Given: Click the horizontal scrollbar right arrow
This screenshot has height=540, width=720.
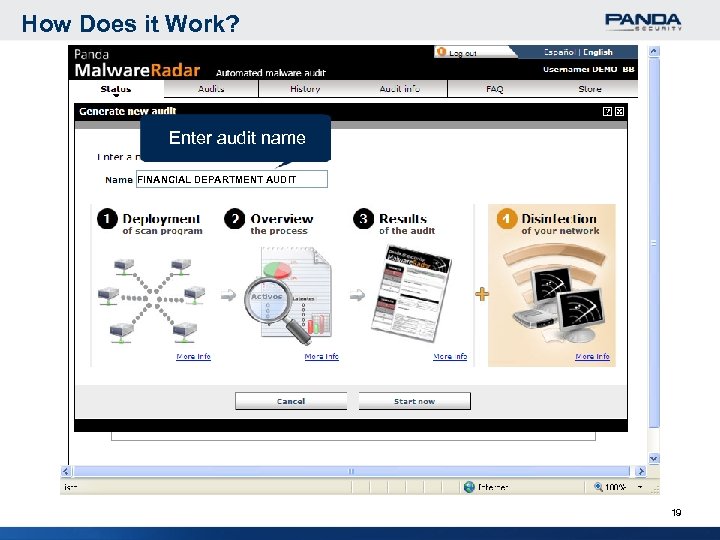Looking at the screenshot, I should coord(640,471).
